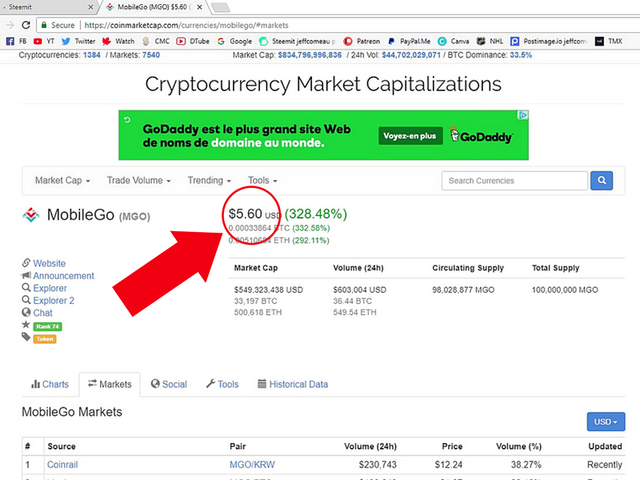The height and width of the screenshot is (480, 640).
Task: Click the 100,000,000 MGO total supply
Action: click(565, 290)
